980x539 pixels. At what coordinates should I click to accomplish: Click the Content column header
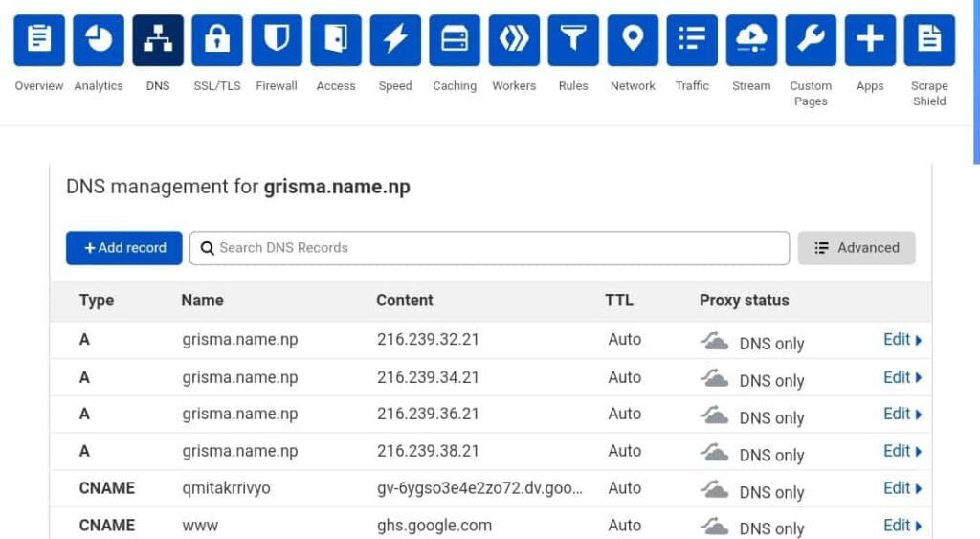405,301
